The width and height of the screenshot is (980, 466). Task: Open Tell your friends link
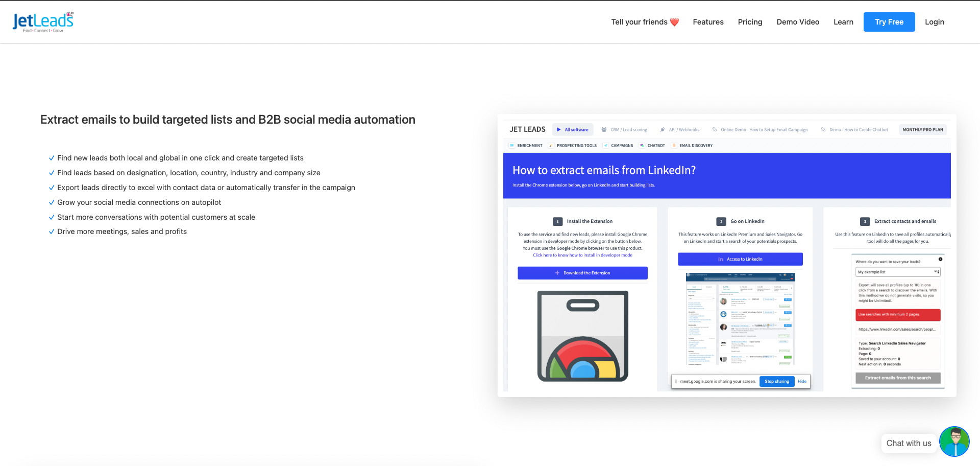[x=645, y=22]
